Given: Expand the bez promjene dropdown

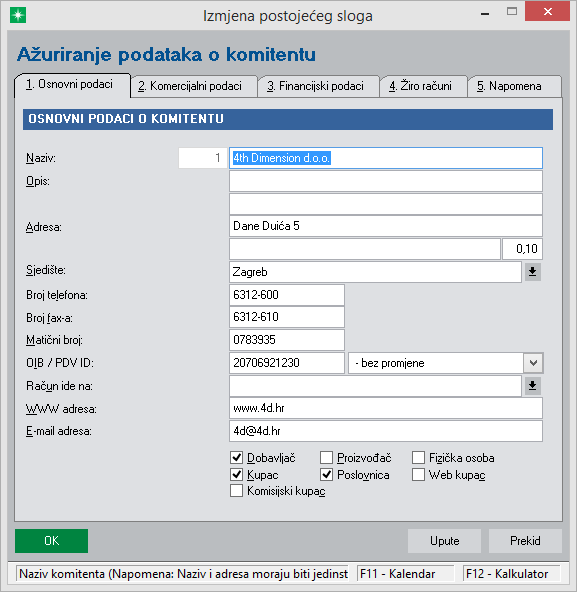Looking at the screenshot, I should (533, 363).
